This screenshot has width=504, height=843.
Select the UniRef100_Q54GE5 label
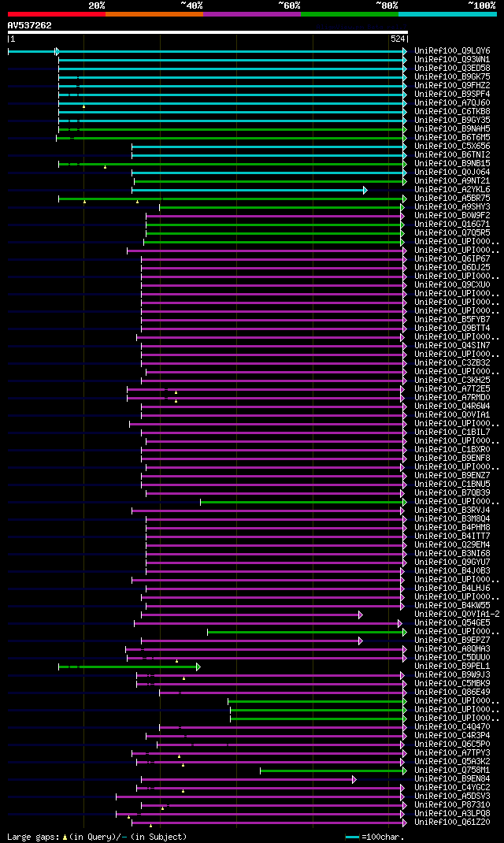[x=452, y=623]
